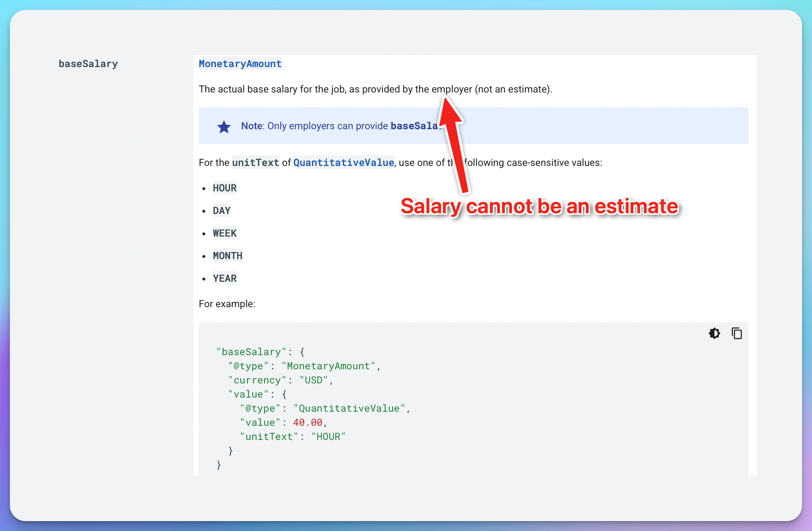Click the DAY list value
Image resolution: width=812 pixels, height=531 pixels.
tap(222, 210)
